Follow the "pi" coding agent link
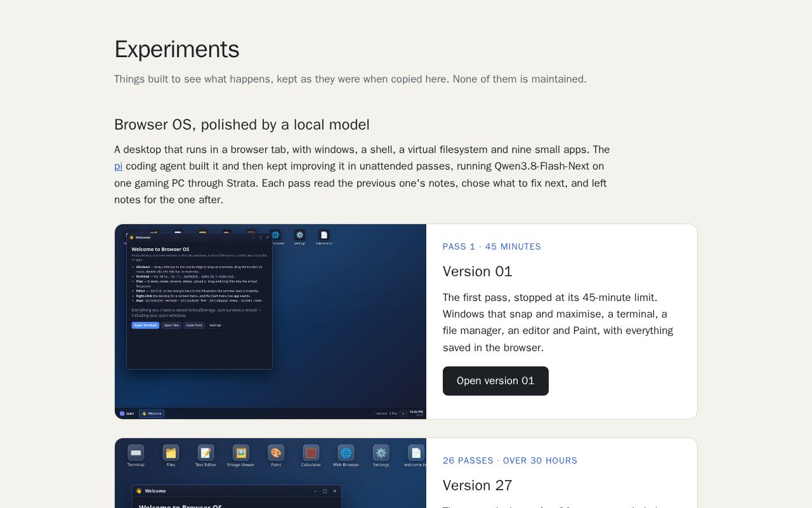 pos(118,166)
